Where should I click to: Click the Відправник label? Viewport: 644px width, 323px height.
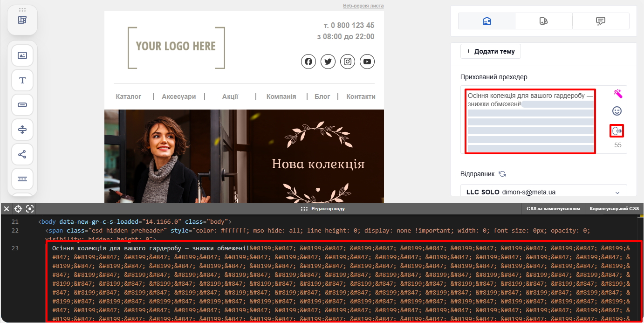pos(477,174)
